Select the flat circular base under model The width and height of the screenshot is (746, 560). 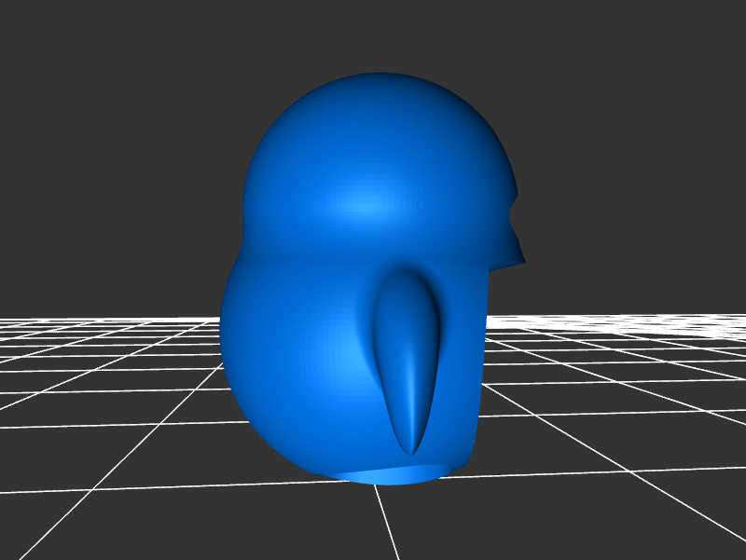point(396,473)
